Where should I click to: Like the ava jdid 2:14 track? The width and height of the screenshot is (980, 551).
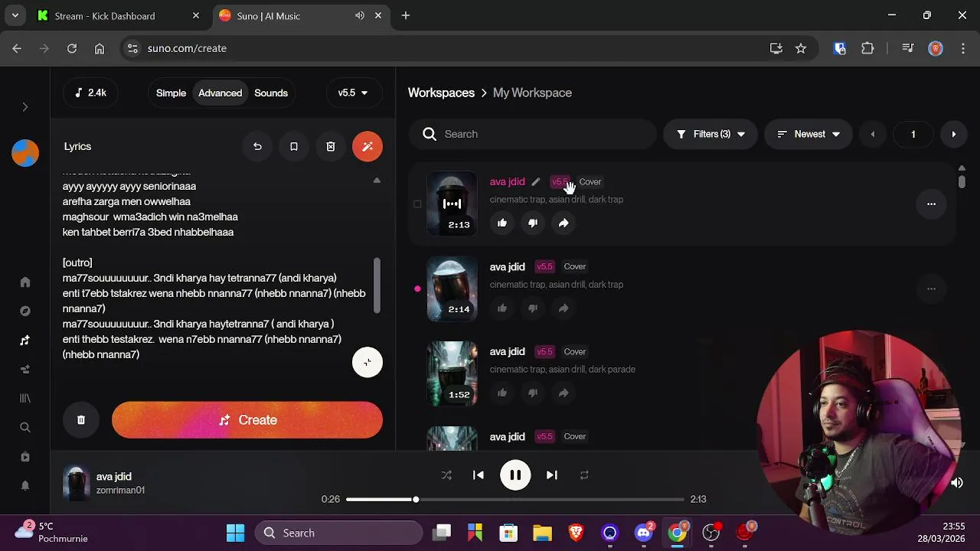(502, 308)
